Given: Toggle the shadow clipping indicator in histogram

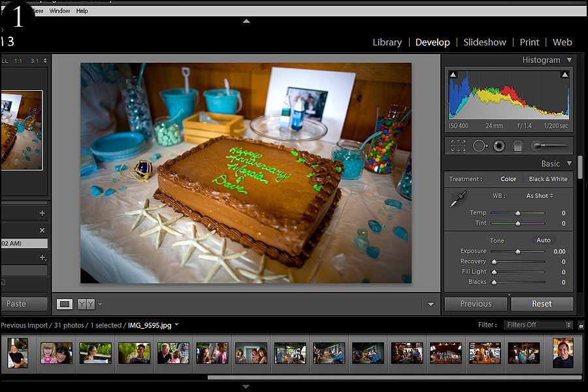Looking at the screenshot, I should coord(453,74).
